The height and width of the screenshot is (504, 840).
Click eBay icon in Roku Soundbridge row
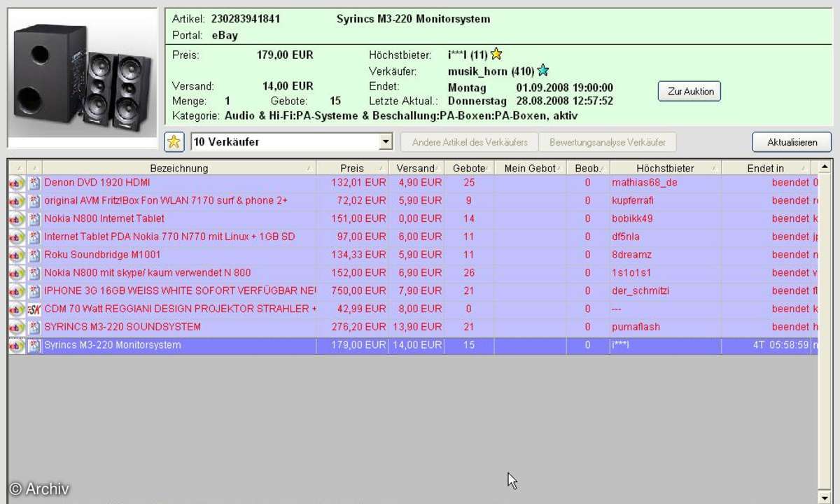pos(17,255)
